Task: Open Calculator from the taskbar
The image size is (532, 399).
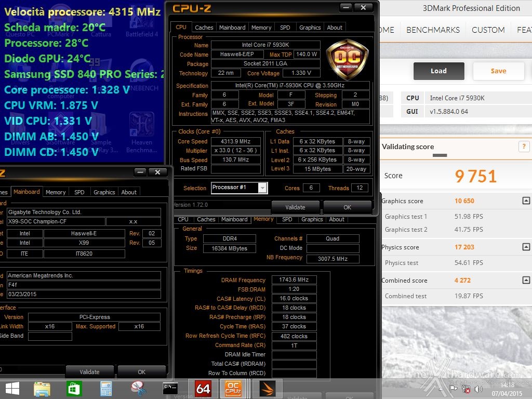Action: click(106, 389)
